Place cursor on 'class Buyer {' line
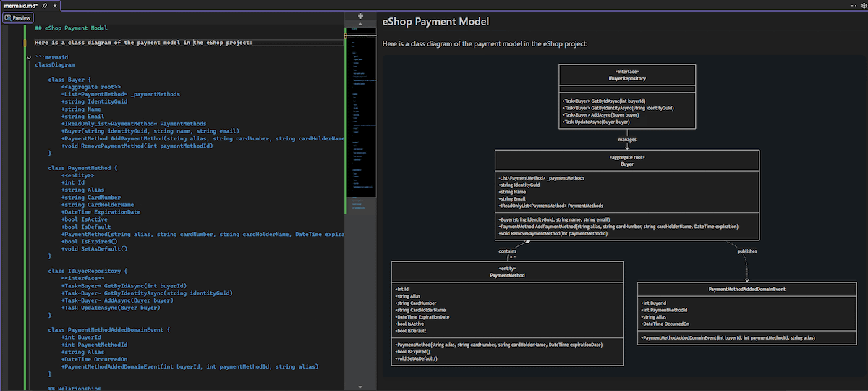 69,79
